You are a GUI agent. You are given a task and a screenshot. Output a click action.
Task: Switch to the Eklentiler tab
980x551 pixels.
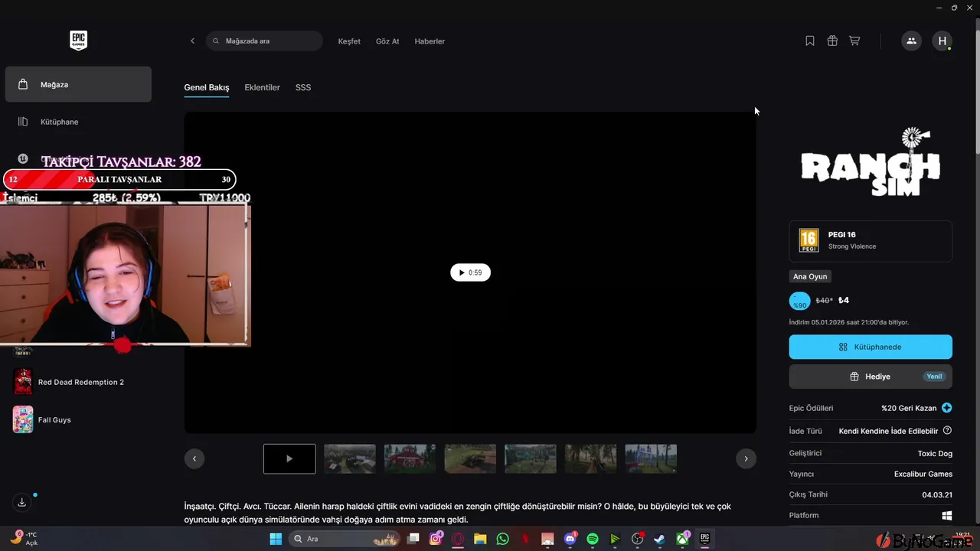coord(262,87)
